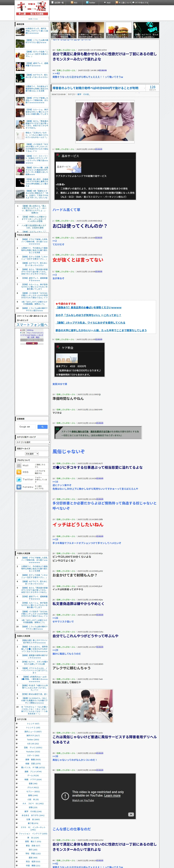Image resolution: width=174 pixels, height=868 pixels.
Task: Click the hatebu B! icon in sidebar
Action: (19, 487)
